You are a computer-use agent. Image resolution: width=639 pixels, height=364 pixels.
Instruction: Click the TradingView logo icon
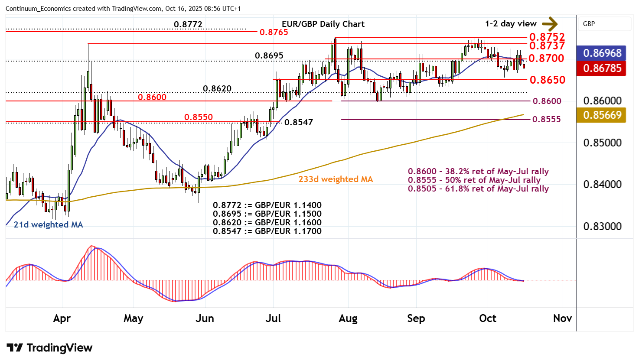point(15,348)
